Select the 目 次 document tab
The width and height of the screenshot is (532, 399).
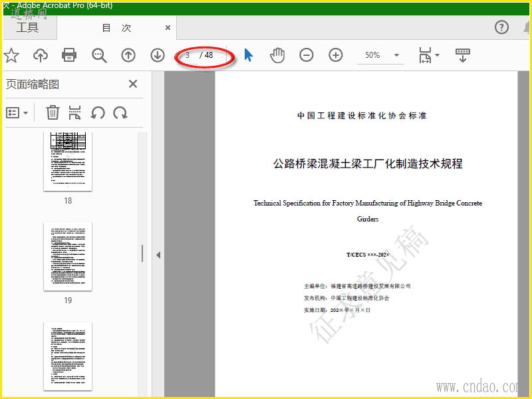click(117, 28)
